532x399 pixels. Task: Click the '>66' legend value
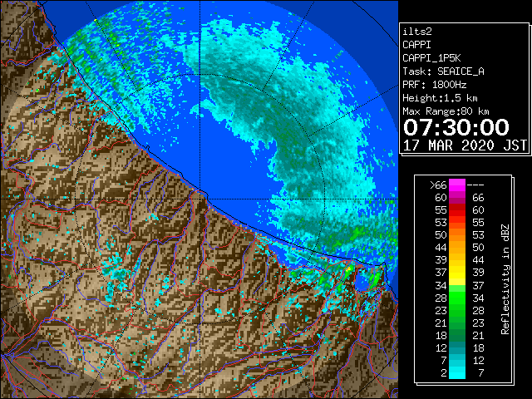(438, 185)
